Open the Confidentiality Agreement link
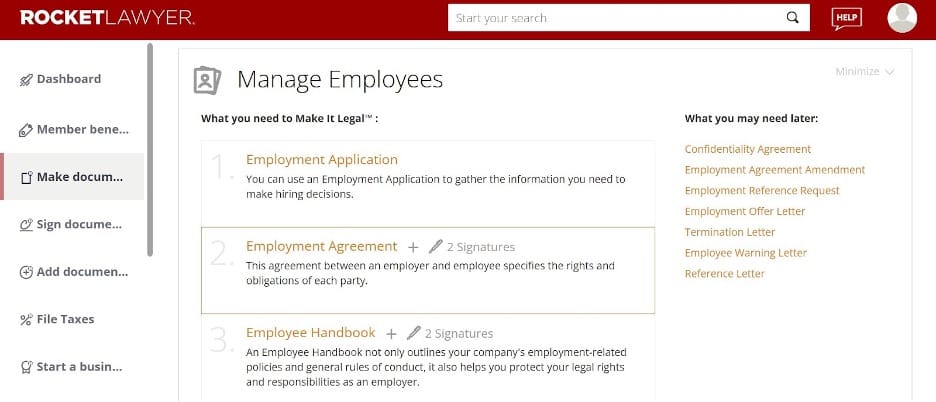 (x=747, y=149)
